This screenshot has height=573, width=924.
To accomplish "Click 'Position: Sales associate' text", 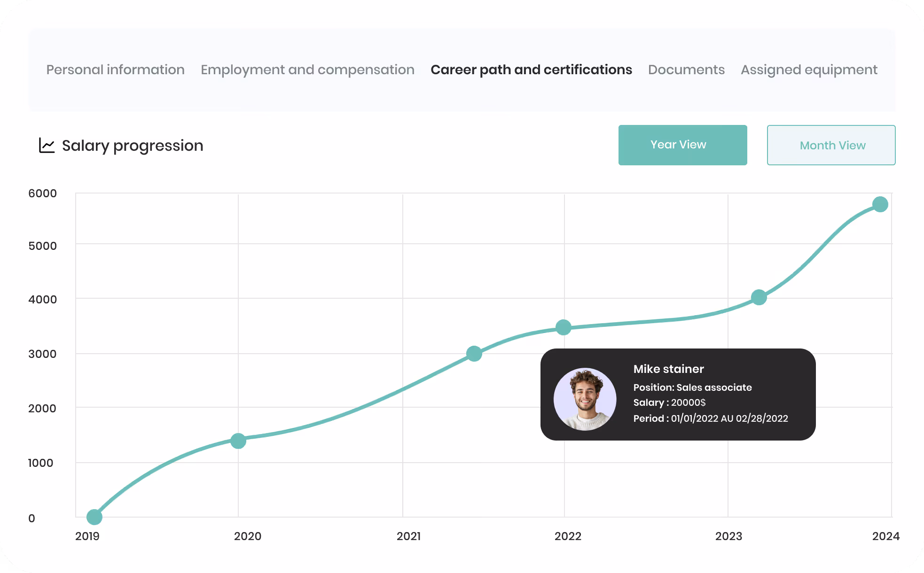I will pyautogui.click(x=692, y=387).
